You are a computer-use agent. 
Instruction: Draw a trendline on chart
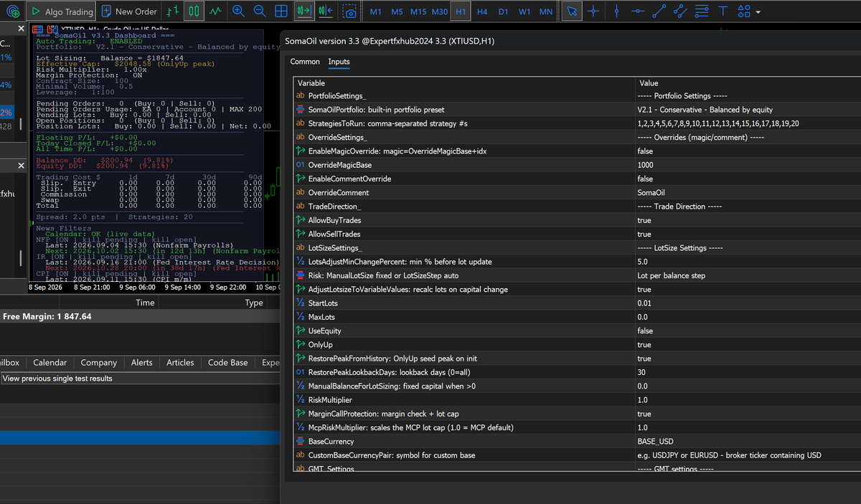[659, 11]
